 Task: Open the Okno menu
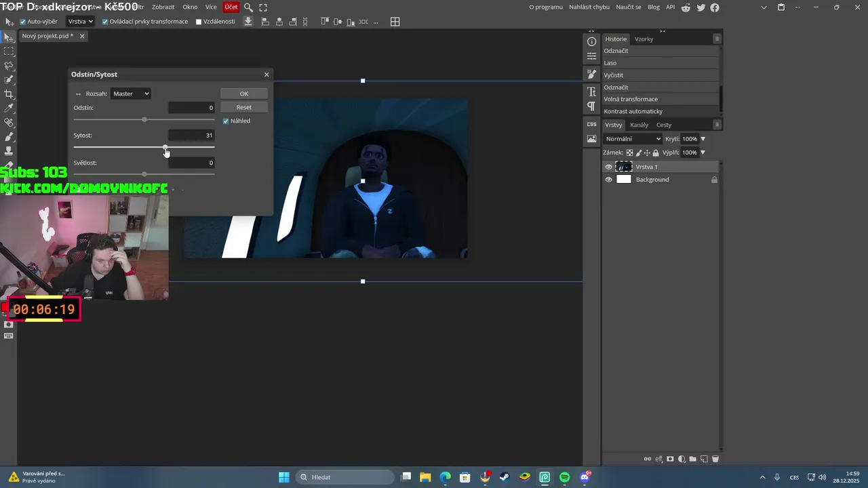pos(190,7)
